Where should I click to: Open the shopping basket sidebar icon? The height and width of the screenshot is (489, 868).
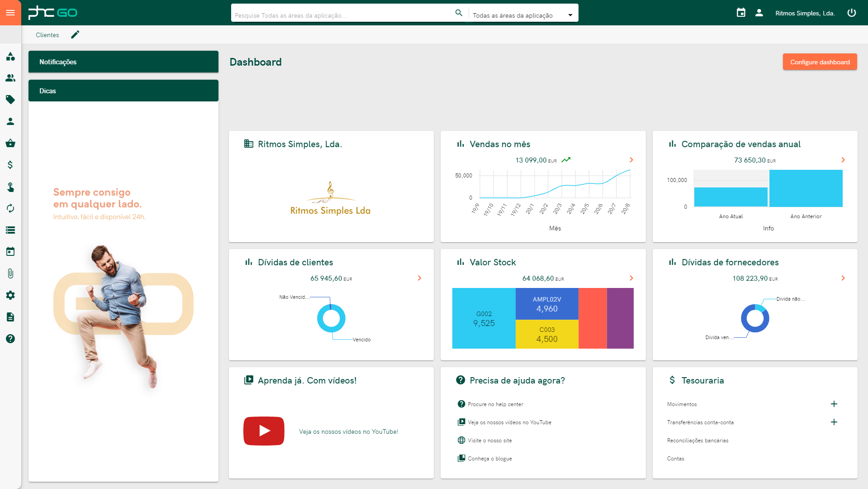click(10, 143)
